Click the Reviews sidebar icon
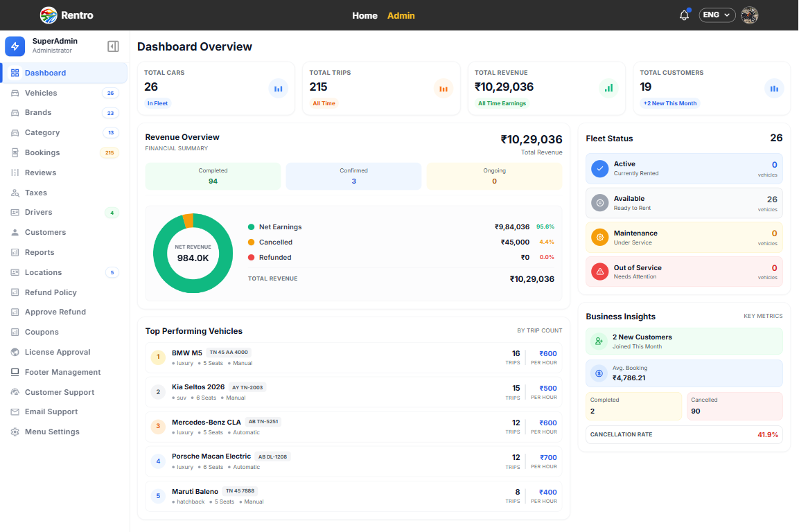This screenshot has height=532, width=799. [15, 172]
